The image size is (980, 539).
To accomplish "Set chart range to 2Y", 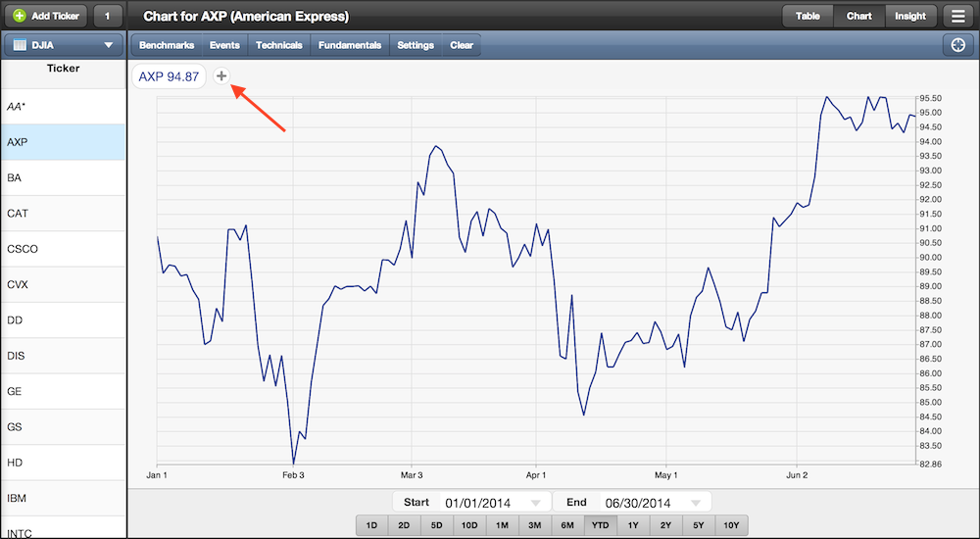I will click(665, 525).
